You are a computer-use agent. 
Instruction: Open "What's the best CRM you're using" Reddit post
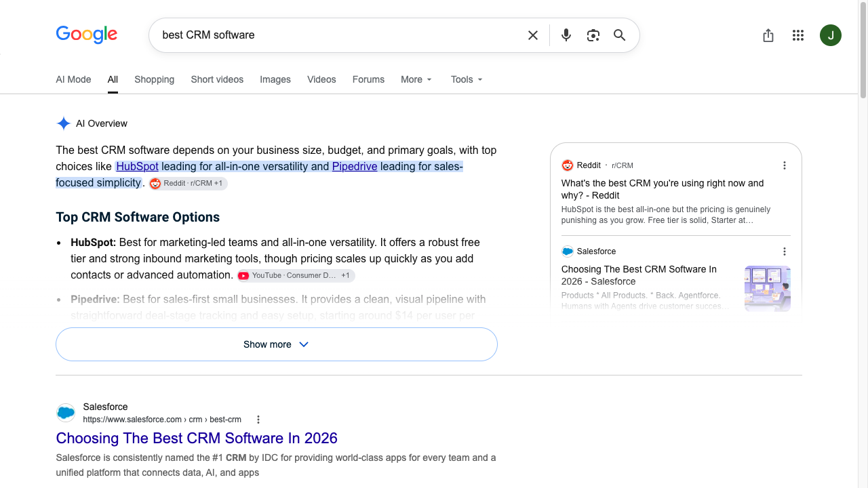pyautogui.click(x=663, y=189)
